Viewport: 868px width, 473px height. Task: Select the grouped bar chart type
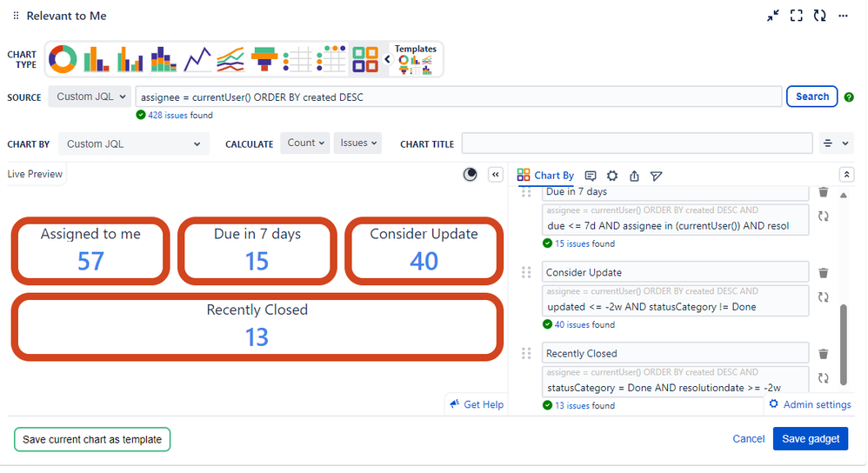tap(130, 59)
